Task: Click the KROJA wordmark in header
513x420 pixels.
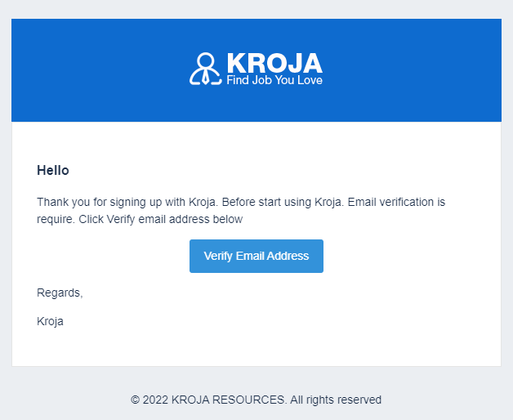Action: 274,63
